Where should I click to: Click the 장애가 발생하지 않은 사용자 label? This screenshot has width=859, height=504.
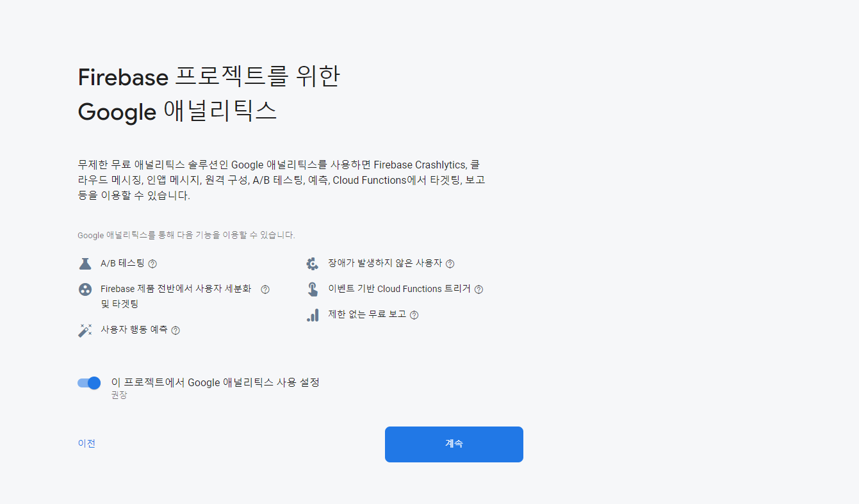point(385,263)
